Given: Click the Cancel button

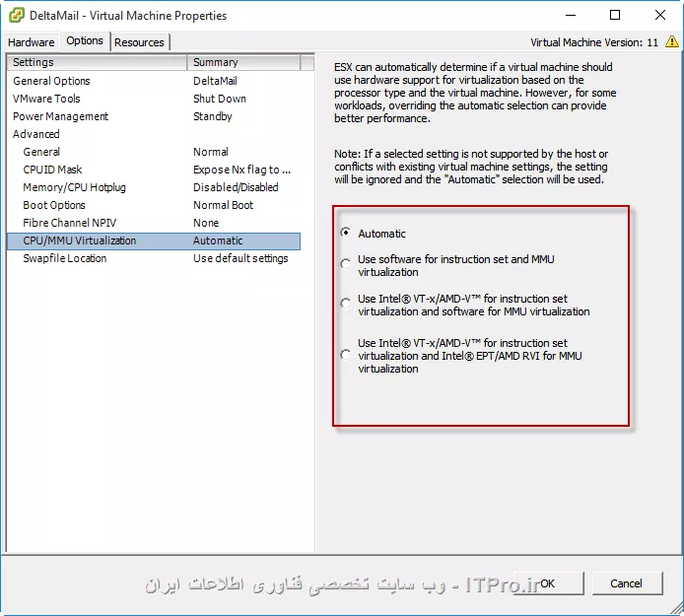Looking at the screenshot, I should [627, 583].
